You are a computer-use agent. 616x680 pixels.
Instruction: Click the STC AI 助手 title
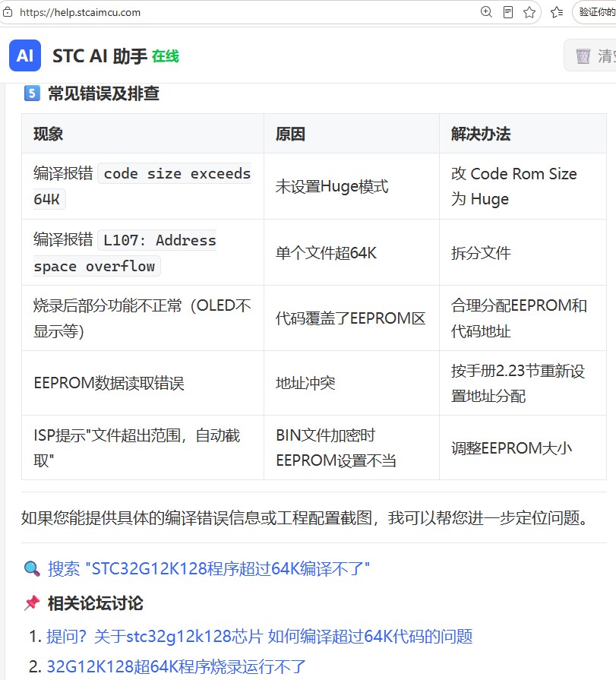[x=100, y=56]
